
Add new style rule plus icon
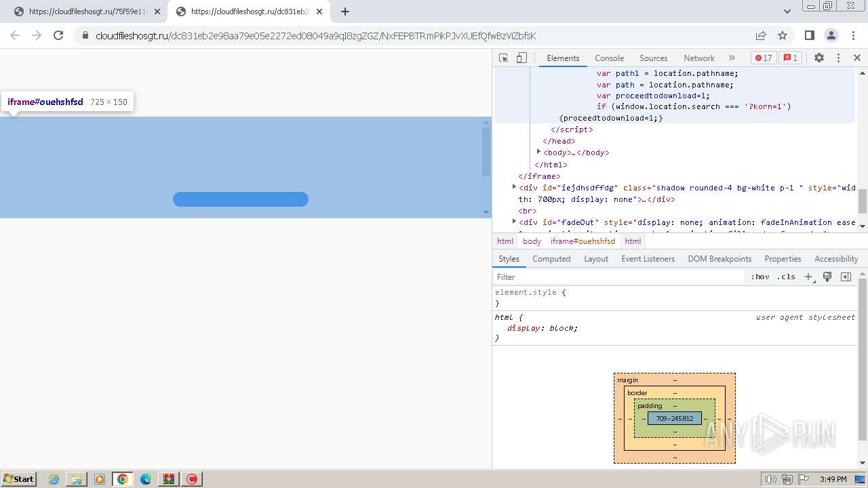point(808,277)
